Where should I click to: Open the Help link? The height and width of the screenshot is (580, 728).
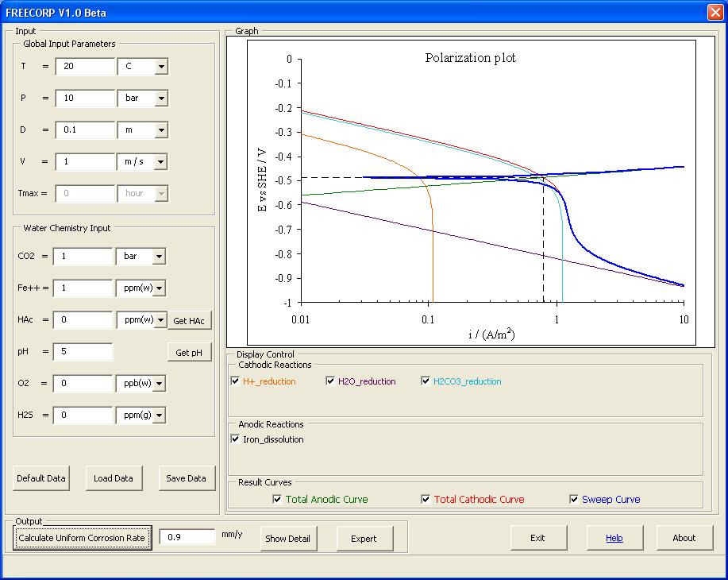point(614,538)
